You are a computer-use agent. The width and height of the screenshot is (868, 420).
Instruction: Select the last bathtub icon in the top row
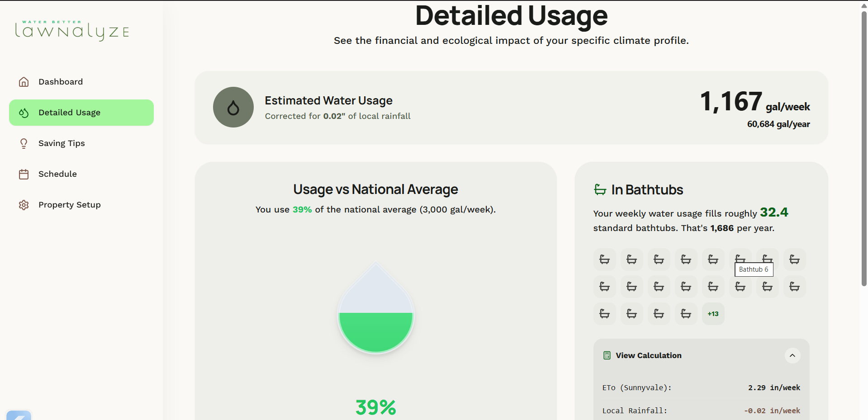click(x=795, y=260)
